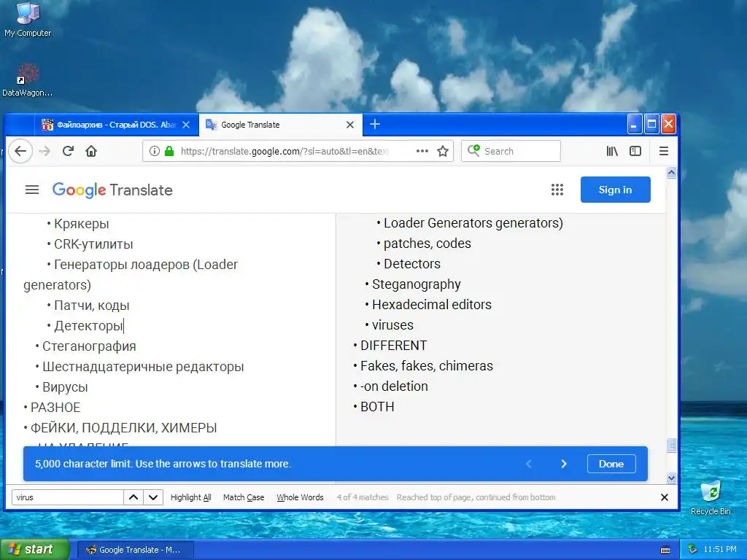Open page actions three-dot menu
Screen dimensions: 747x560
422,151
